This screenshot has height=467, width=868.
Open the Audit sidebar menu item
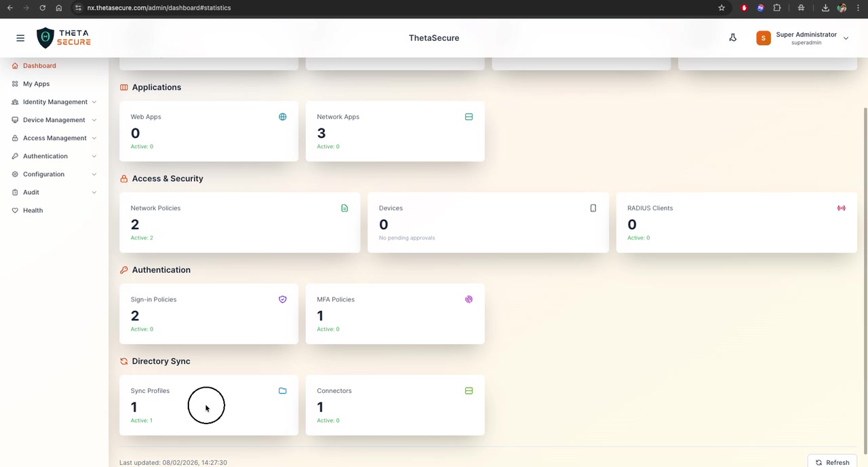[x=31, y=192]
